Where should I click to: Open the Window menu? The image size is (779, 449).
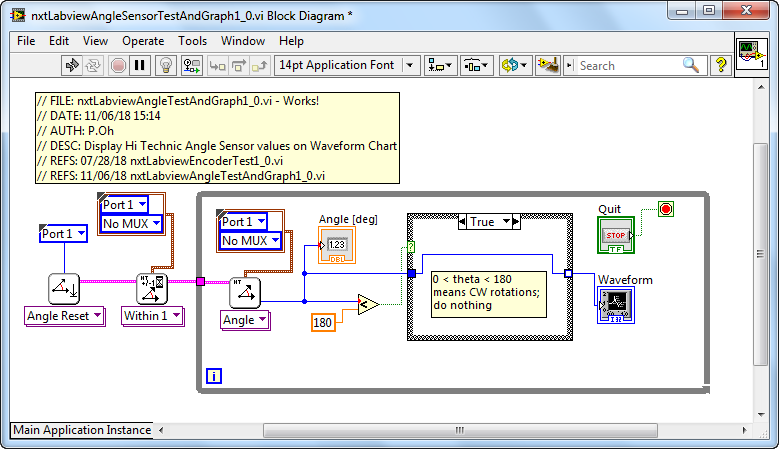(x=243, y=41)
